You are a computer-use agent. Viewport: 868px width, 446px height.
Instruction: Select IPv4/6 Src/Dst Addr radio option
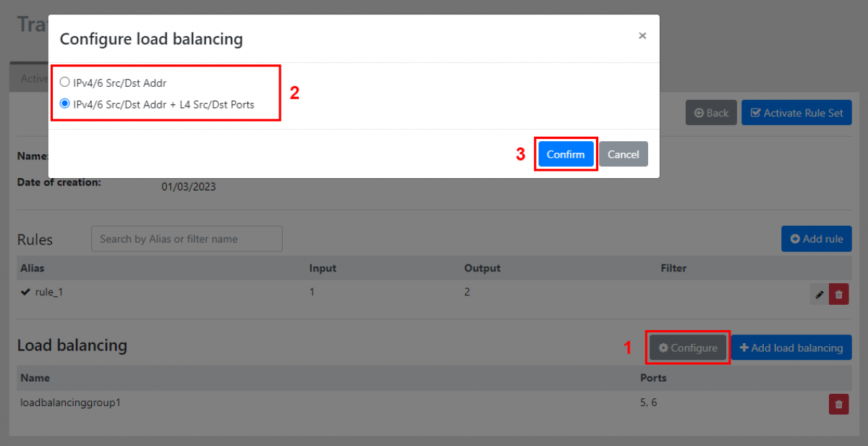pyautogui.click(x=65, y=83)
